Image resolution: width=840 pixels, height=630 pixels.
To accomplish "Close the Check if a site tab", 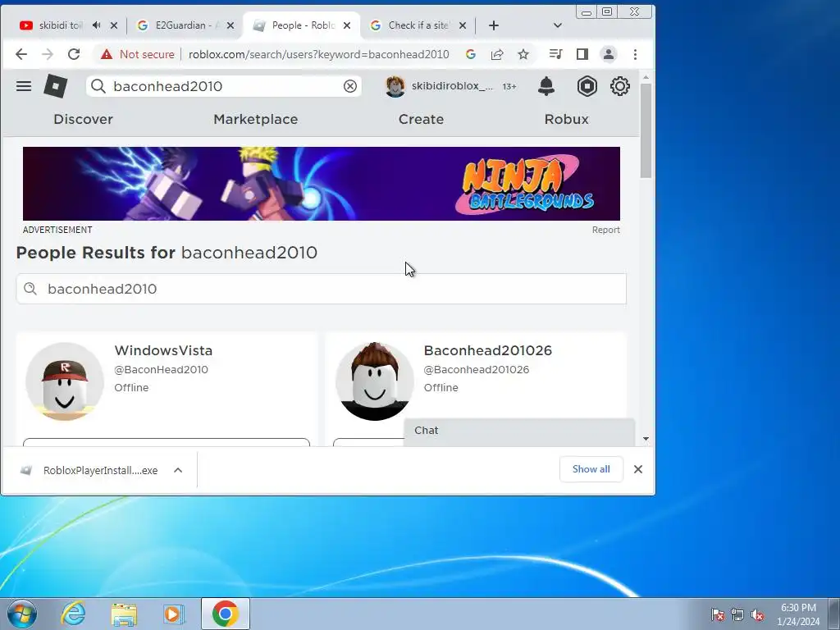I will 463,25.
